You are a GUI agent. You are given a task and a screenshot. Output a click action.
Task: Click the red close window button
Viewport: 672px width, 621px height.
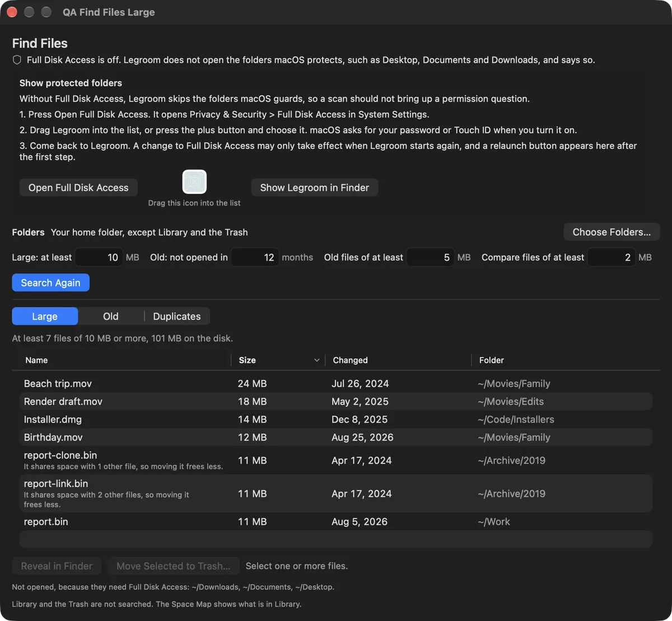point(12,12)
